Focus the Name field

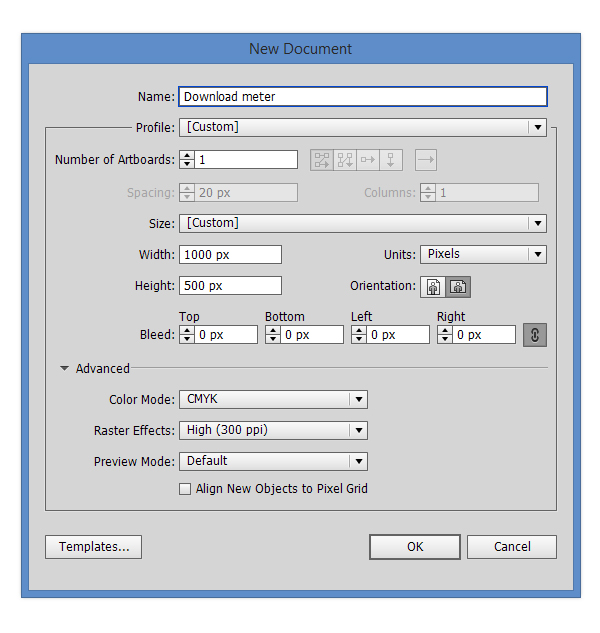point(363,97)
